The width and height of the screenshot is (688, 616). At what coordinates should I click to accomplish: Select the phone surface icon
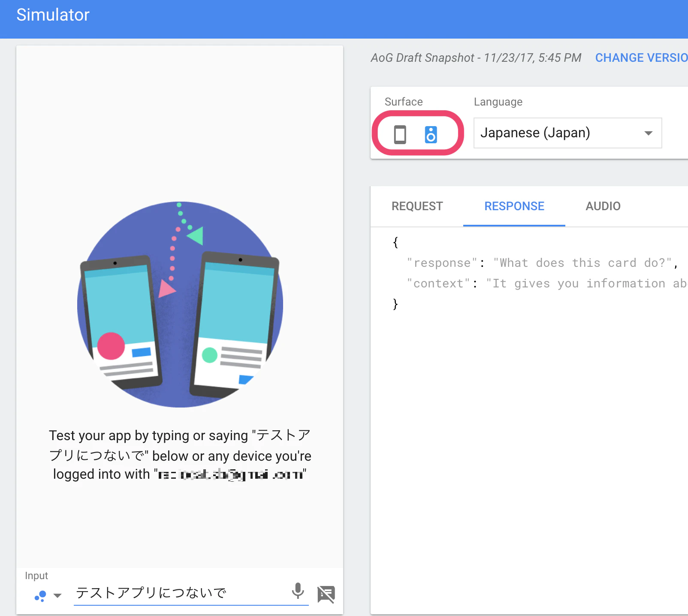click(x=400, y=134)
